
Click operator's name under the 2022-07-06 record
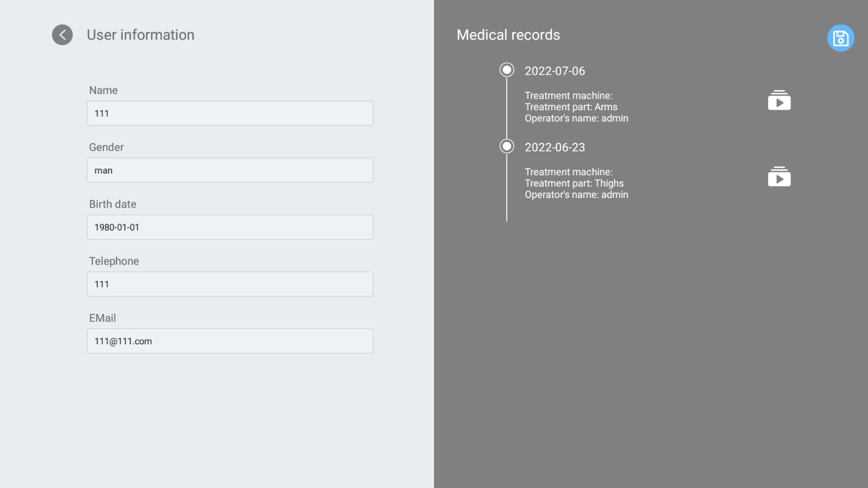[x=576, y=118]
